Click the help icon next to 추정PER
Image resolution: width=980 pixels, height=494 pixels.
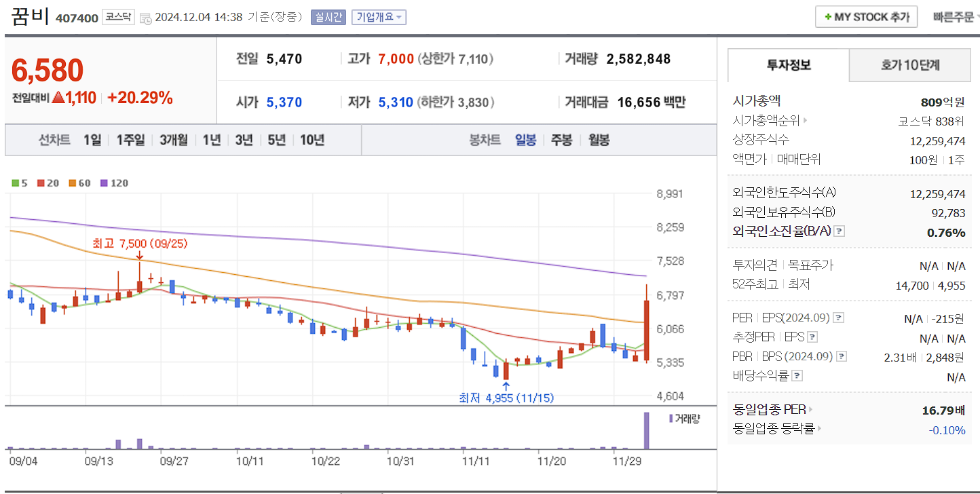click(x=812, y=337)
